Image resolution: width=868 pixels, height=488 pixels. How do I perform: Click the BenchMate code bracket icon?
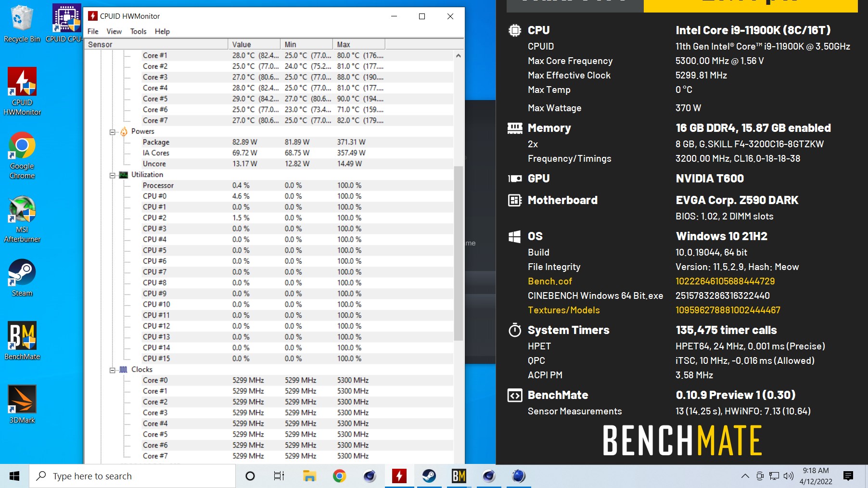(x=515, y=396)
